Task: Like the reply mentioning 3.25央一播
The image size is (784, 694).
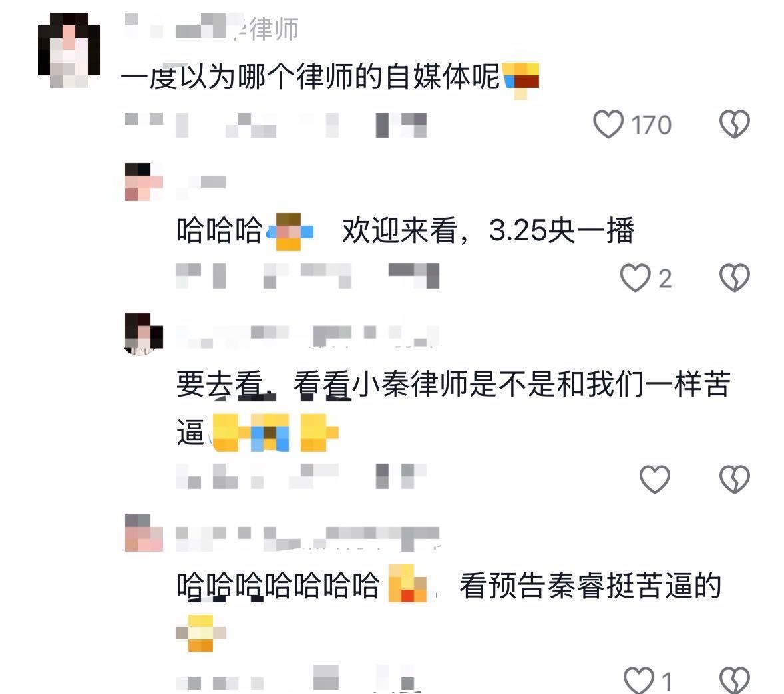Action: pyautogui.click(x=635, y=278)
